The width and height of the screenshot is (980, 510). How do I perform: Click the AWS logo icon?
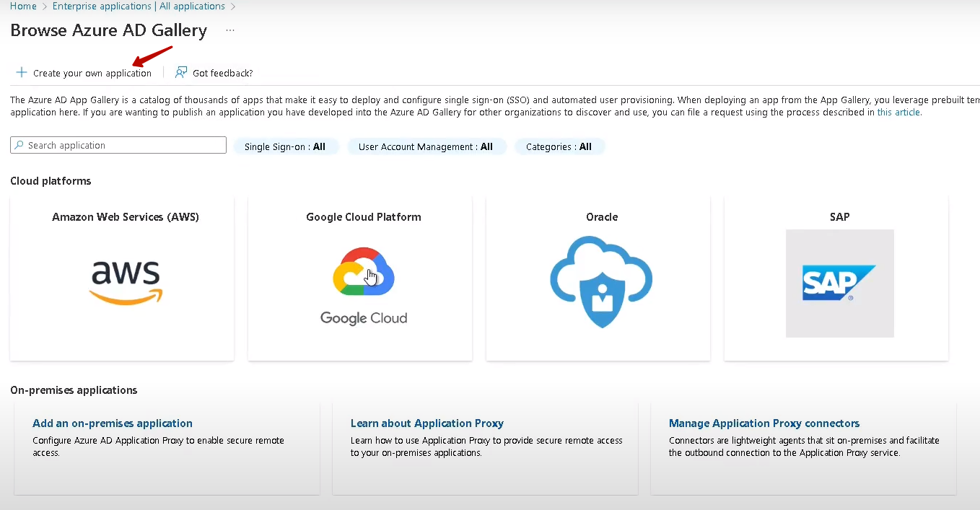[x=126, y=283]
